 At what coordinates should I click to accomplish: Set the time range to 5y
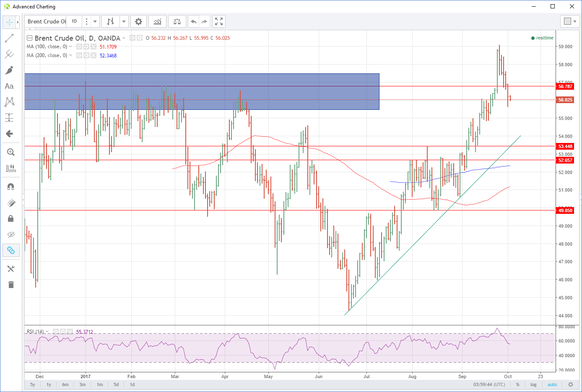pos(33,384)
